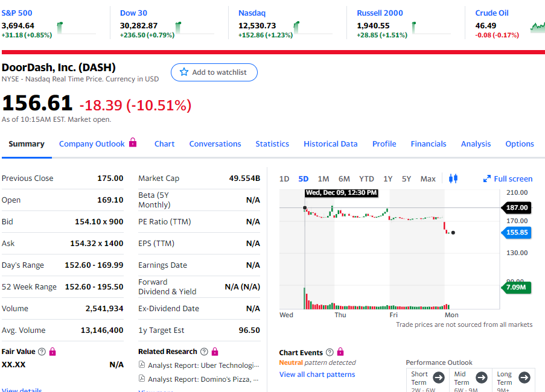The width and height of the screenshot is (545, 392).
Task: Click the question mark beside Chart Events
Action: (330, 352)
